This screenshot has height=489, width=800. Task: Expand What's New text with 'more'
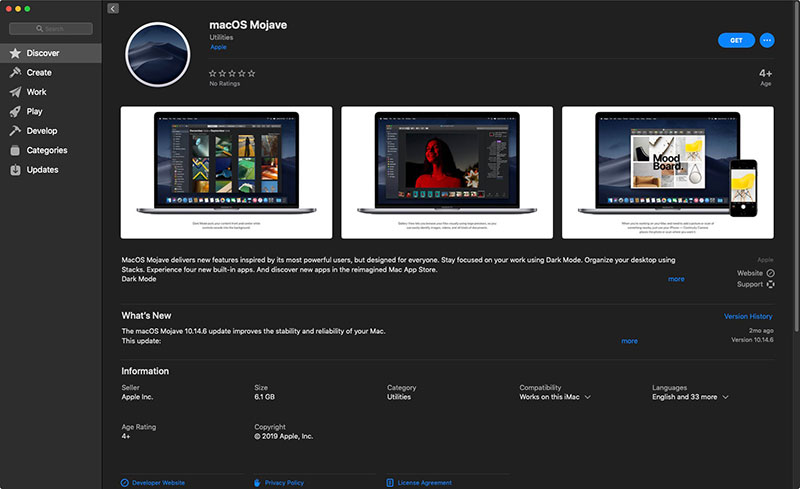(629, 341)
